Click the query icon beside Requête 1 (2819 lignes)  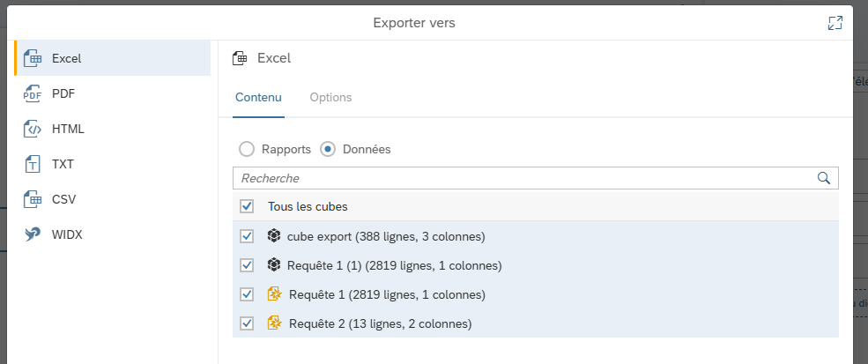click(x=275, y=293)
